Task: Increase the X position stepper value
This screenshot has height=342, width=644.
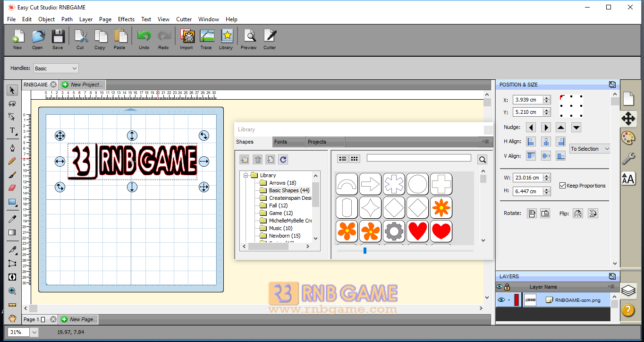Action: point(547,98)
